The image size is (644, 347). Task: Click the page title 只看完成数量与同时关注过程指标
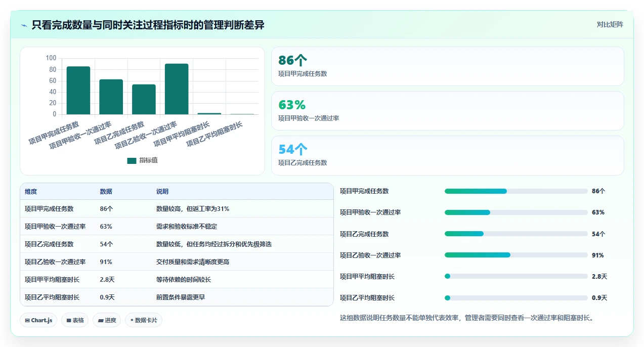click(x=148, y=25)
